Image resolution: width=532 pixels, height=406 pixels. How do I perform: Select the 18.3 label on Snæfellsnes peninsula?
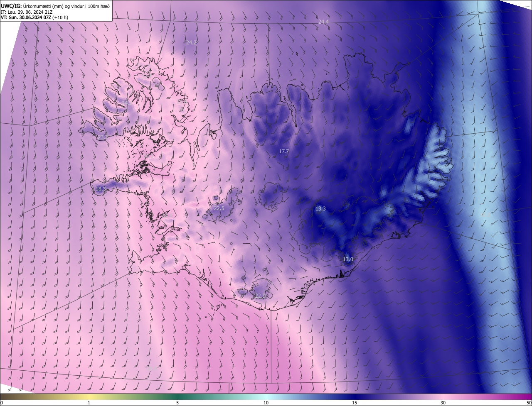(x=101, y=189)
